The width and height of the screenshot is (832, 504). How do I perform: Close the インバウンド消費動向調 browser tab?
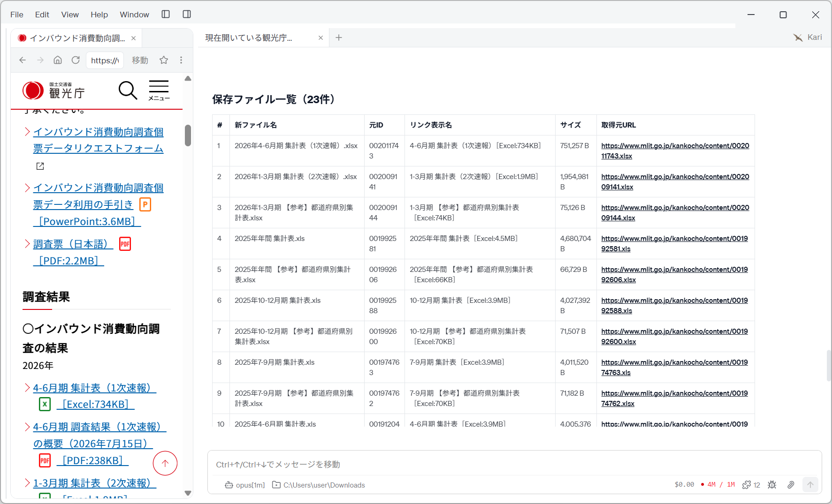(x=134, y=38)
